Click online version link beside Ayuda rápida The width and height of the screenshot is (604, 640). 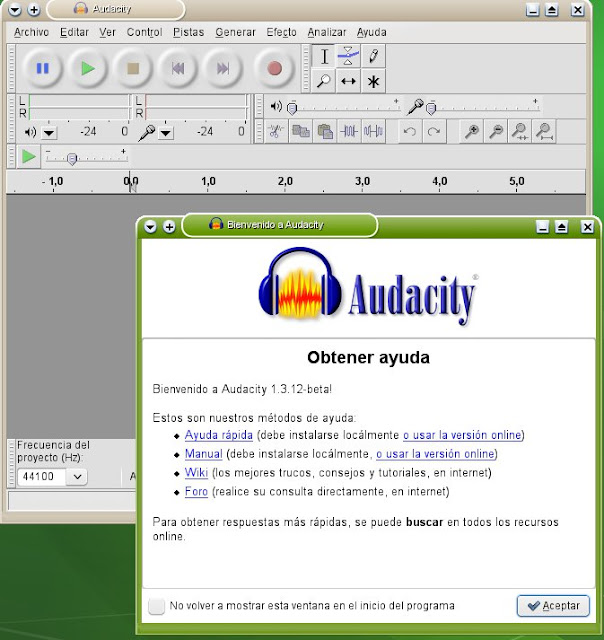tap(462, 435)
